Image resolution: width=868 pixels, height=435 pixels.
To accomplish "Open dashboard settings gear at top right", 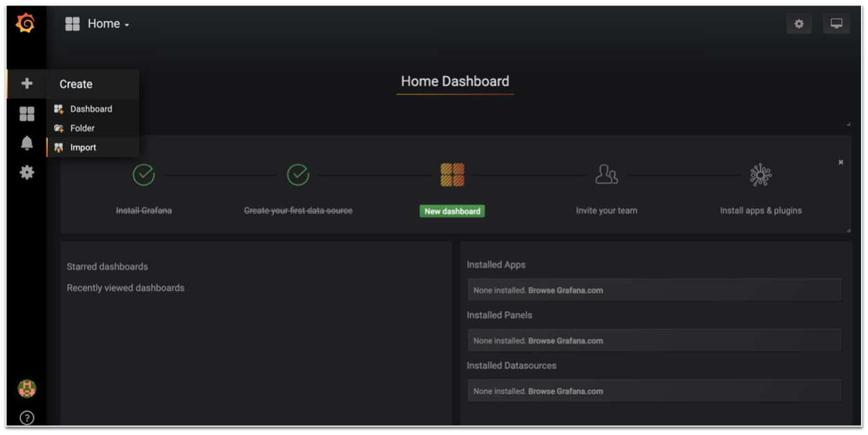I will click(799, 24).
